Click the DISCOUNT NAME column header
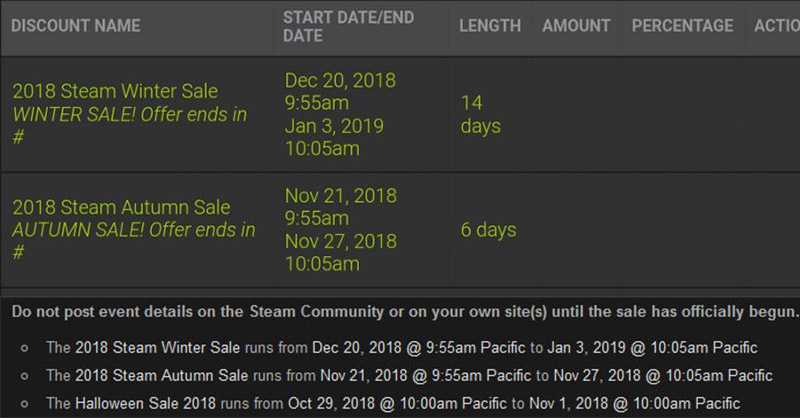800x418 pixels. (76, 26)
